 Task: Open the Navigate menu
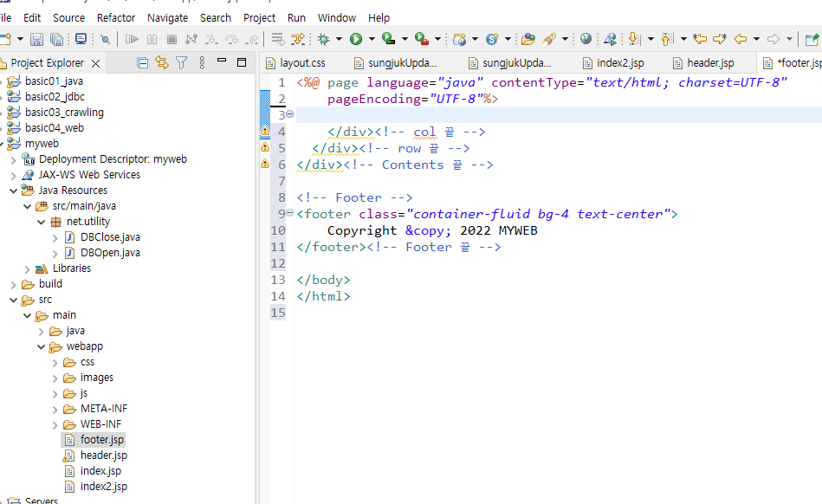pos(168,18)
